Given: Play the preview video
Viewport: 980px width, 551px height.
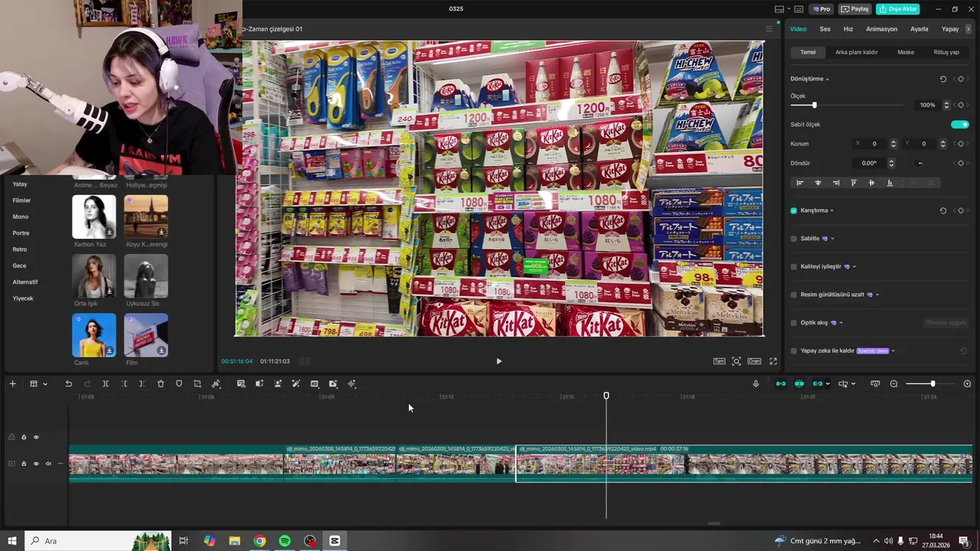Looking at the screenshot, I should [x=498, y=361].
